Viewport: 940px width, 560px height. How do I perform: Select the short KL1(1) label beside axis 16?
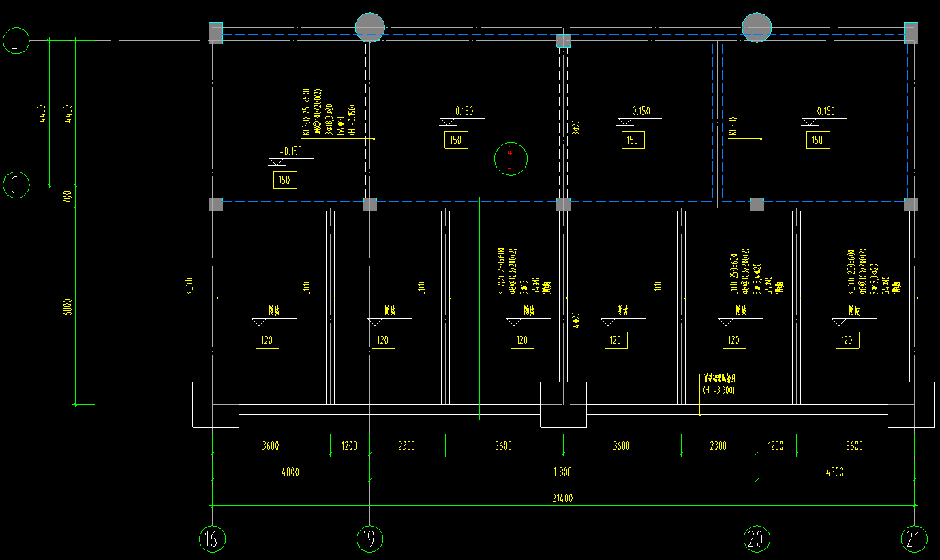click(x=189, y=286)
